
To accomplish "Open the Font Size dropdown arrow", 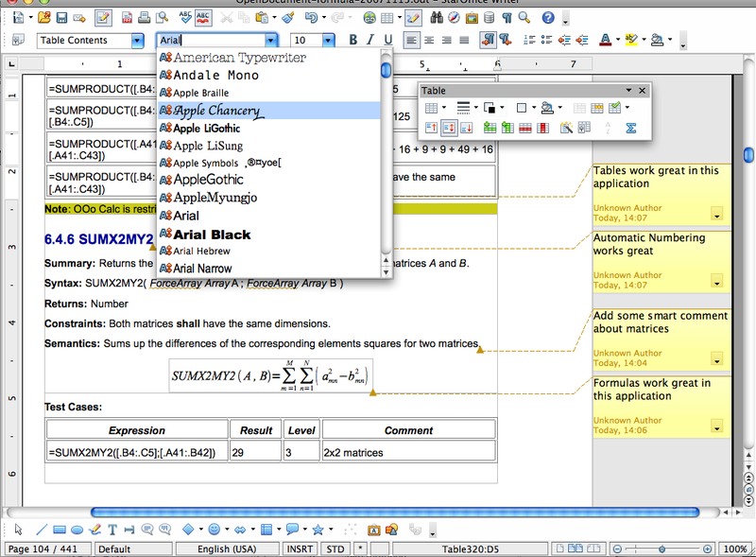I will tap(328, 40).
